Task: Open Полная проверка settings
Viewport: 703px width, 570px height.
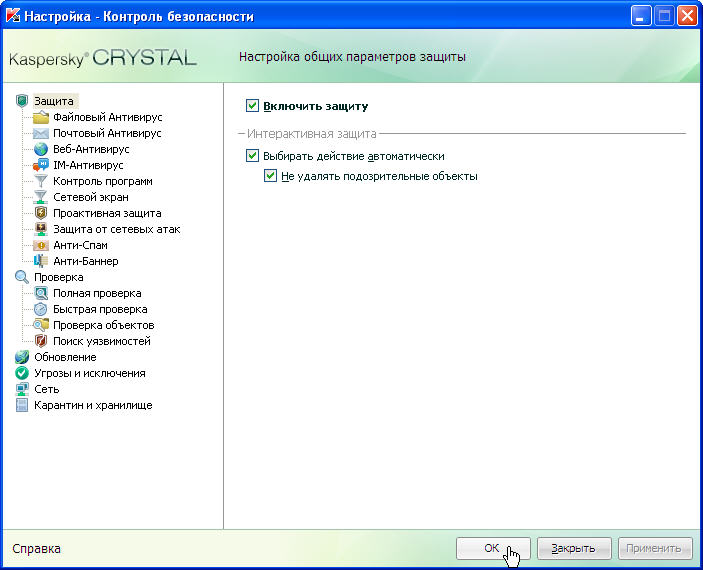Action: tap(97, 293)
